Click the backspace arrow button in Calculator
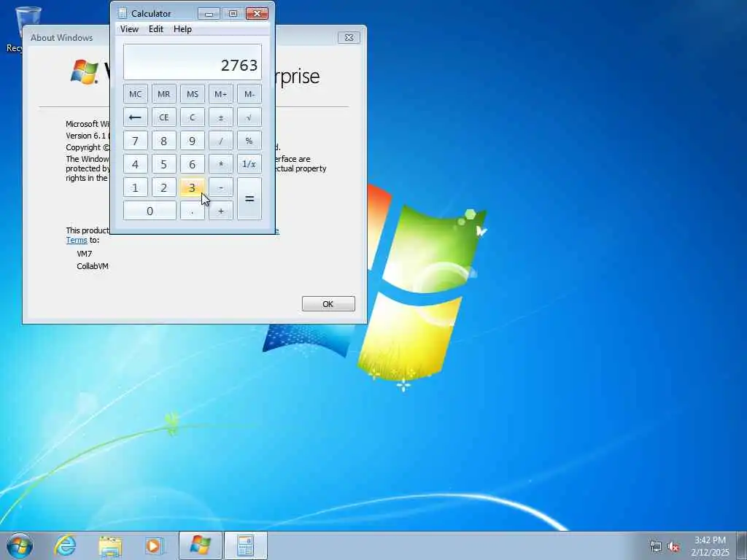747x560 pixels. (135, 117)
